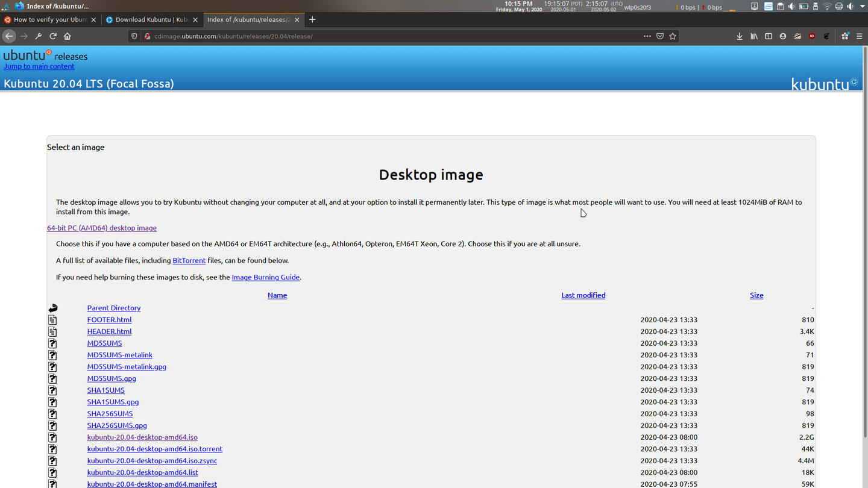
Task: Open the Firefox account avatar icon
Action: (783, 36)
